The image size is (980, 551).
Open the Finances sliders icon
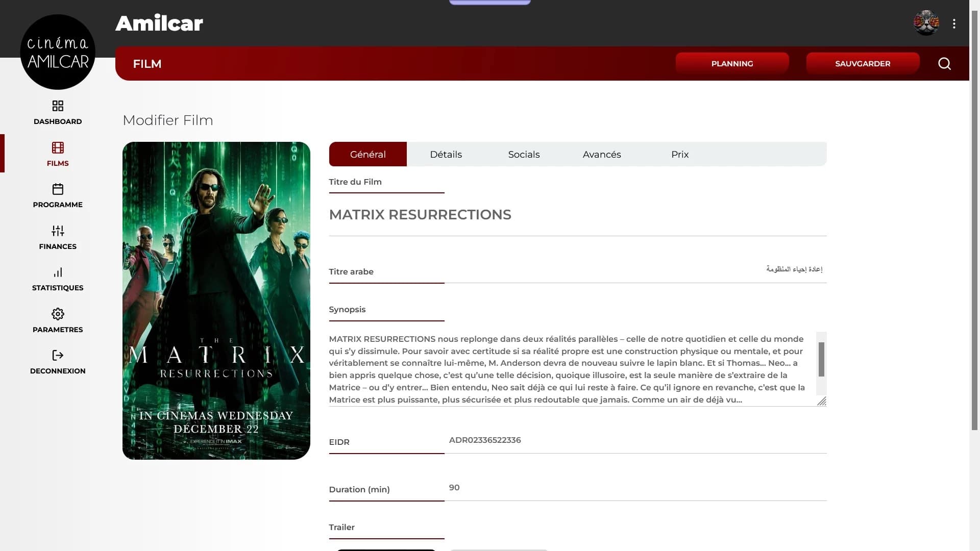(x=58, y=231)
